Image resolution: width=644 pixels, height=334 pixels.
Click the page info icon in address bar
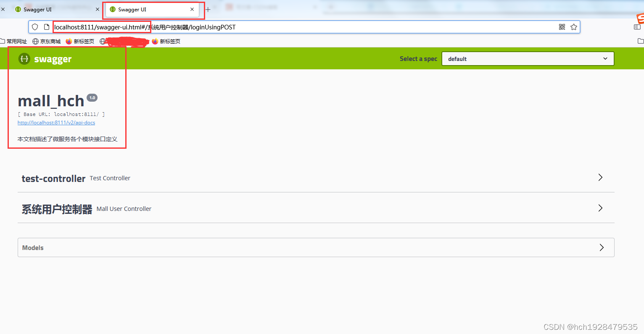pyautogui.click(x=46, y=27)
